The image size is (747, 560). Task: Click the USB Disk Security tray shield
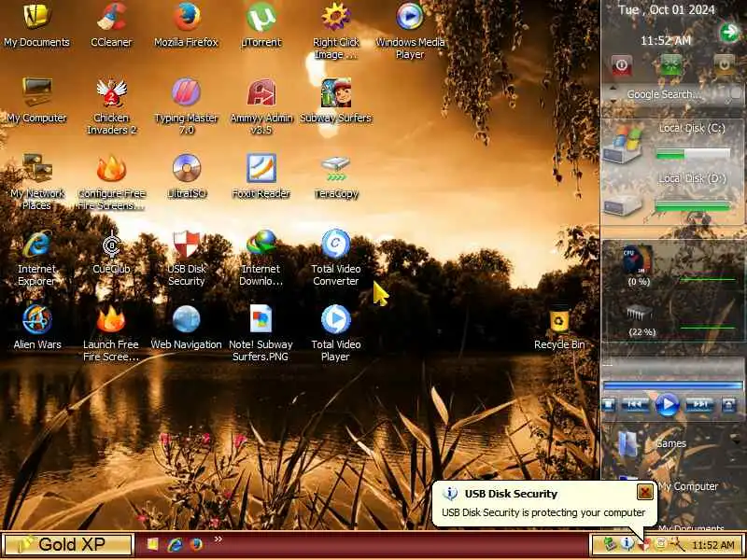(643, 544)
